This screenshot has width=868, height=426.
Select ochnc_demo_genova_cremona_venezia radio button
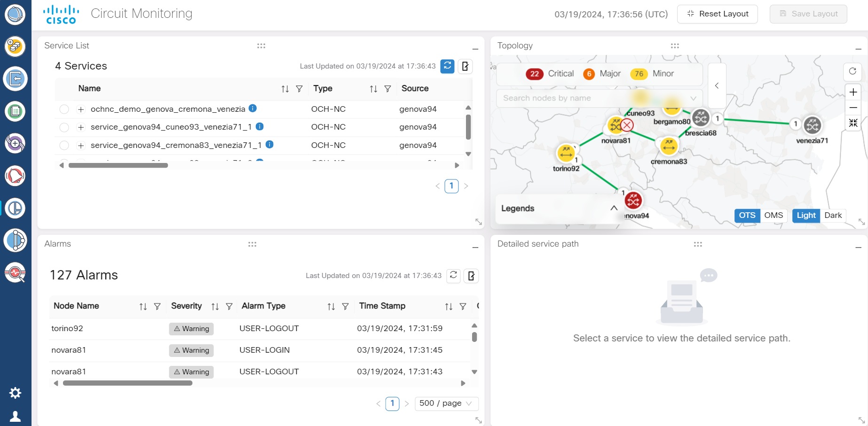click(x=64, y=109)
